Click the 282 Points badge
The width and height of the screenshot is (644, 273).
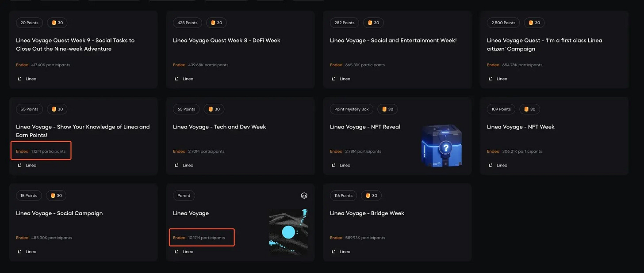(x=345, y=23)
